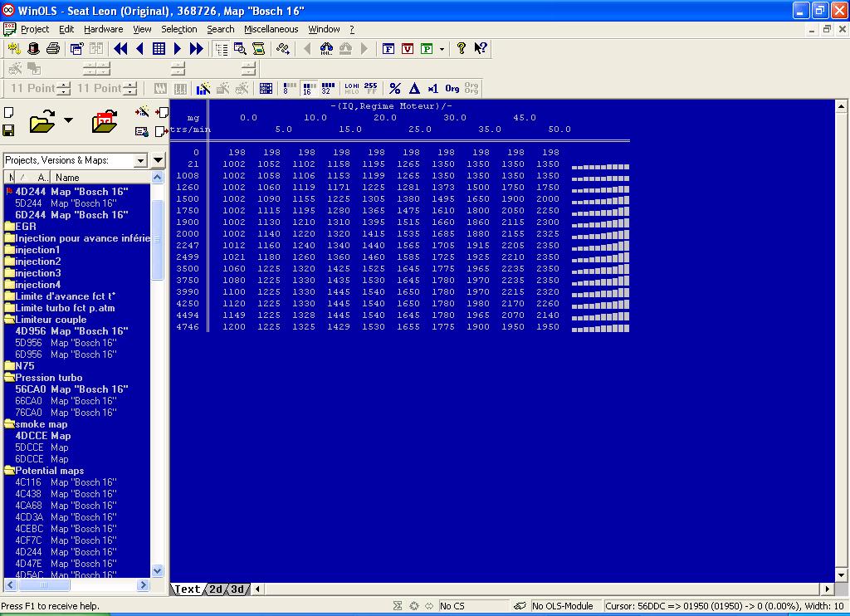Open the map grid table icon

click(159, 49)
